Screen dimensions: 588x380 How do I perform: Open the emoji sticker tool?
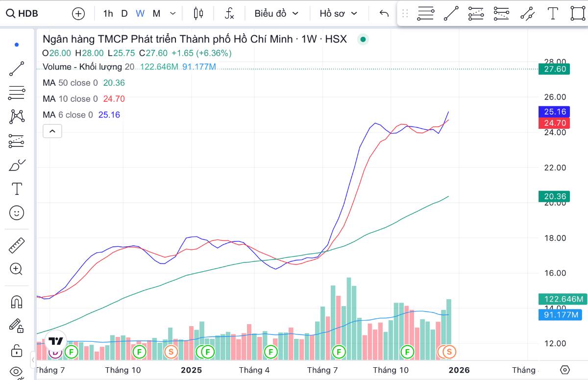tap(17, 213)
